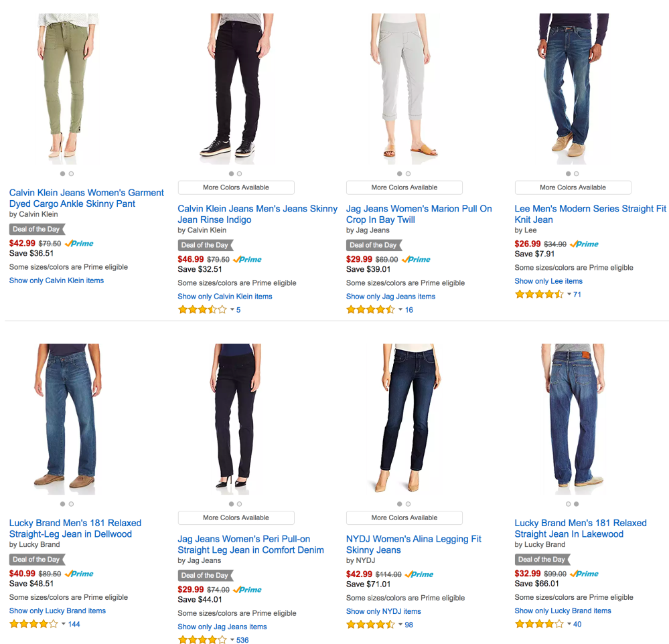This screenshot has height=644, width=669.
Task: Open Show only Calvin Klein items under cargo pant
Action: pos(56,280)
